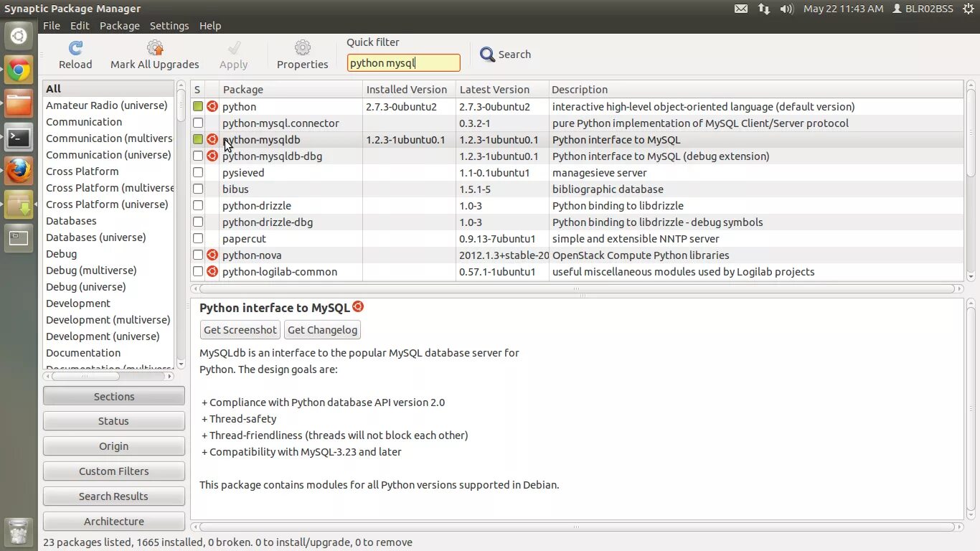Click the Apply toolbar icon
The image size is (980, 551).
(x=233, y=48)
